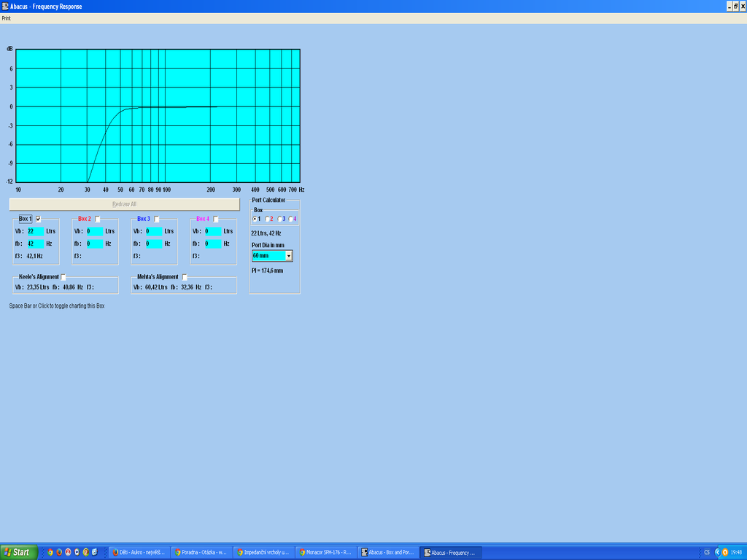Focus the Box 3 fb input field
Viewport: 747px width, 560px height.
(x=154, y=244)
